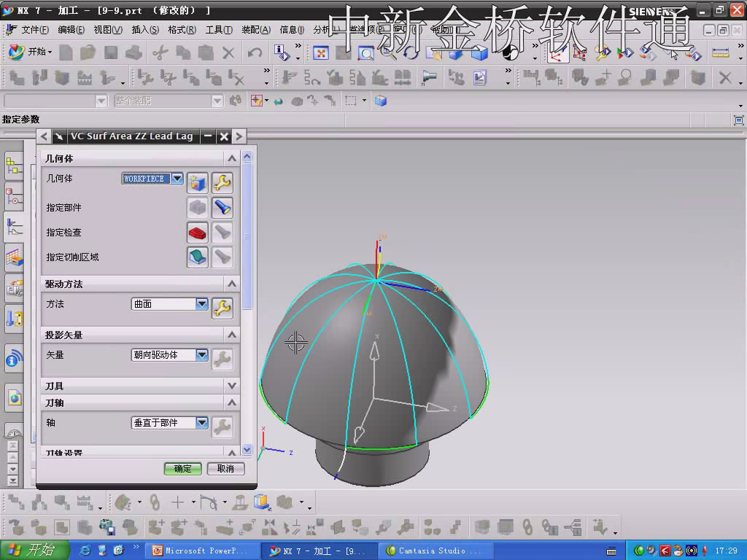Open the 整个装配 selection scope dropdown

217,101
